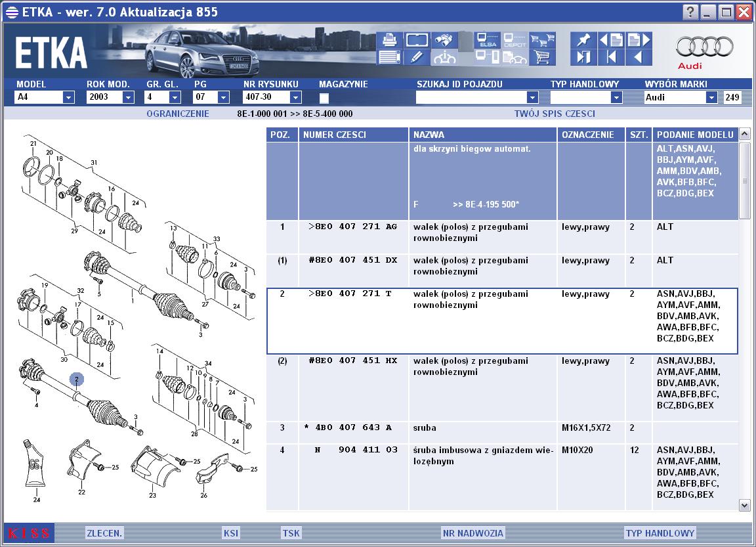
Task: Launch the ELSA workstation link icon
Action: click(487, 40)
